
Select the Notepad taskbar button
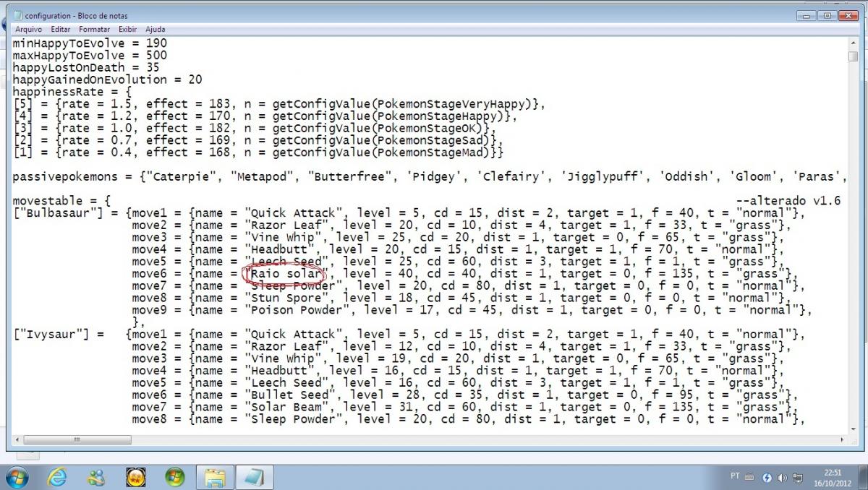(255, 477)
